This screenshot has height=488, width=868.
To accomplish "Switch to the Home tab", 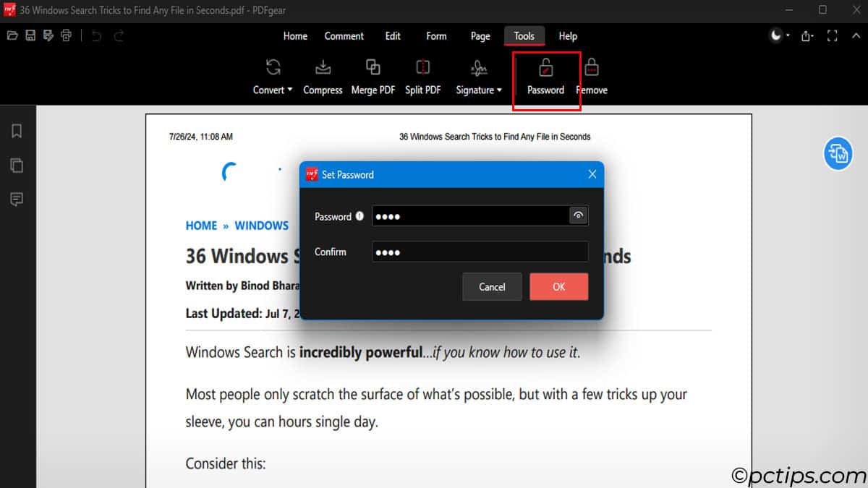I will pyautogui.click(x=295, y=36).
